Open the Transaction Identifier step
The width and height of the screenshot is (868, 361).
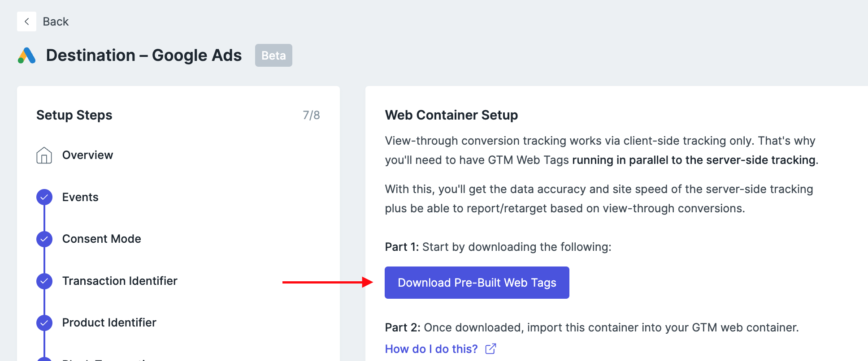coord(120,281)
